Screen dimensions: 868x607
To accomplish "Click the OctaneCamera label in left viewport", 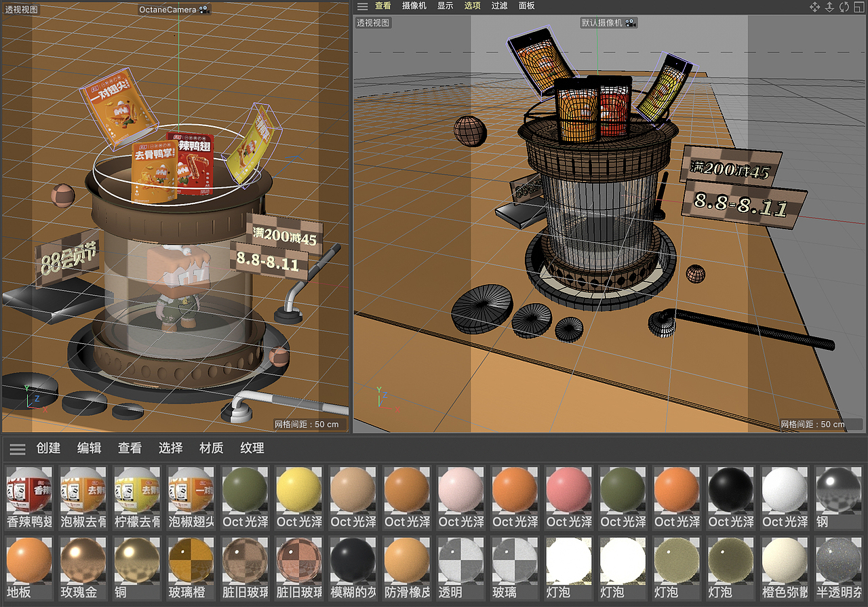I will point(167,9).
